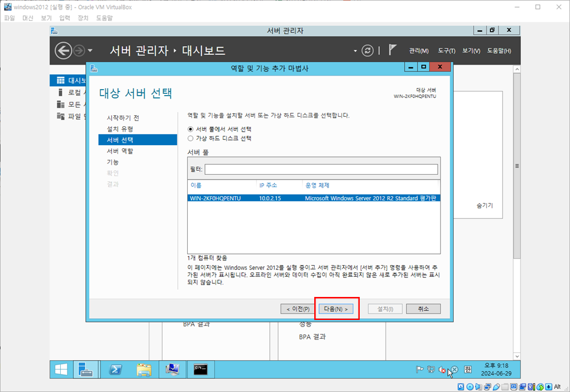The width and height of the screenshot is (570, 392).
Task: Open the 보기(V) menu in Server Manager
Action: coord(471,51)
